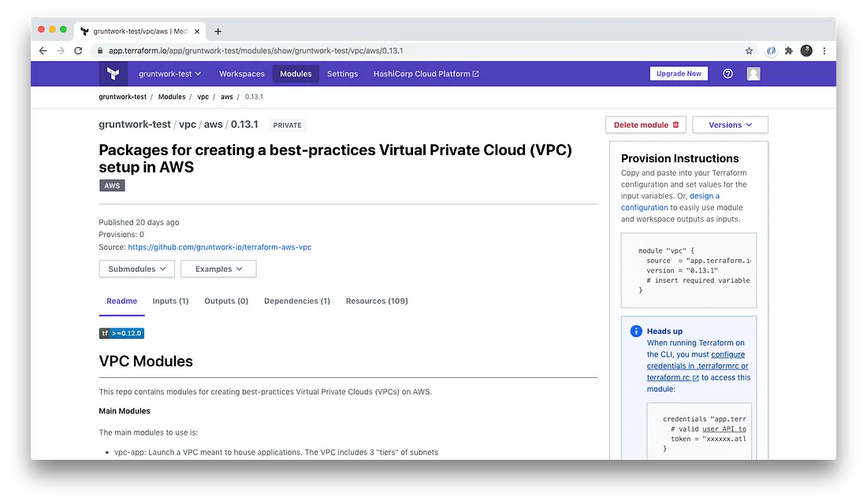The image size is (867, 504).
Task: Reload the page
Action: click(x=78, y=51)
